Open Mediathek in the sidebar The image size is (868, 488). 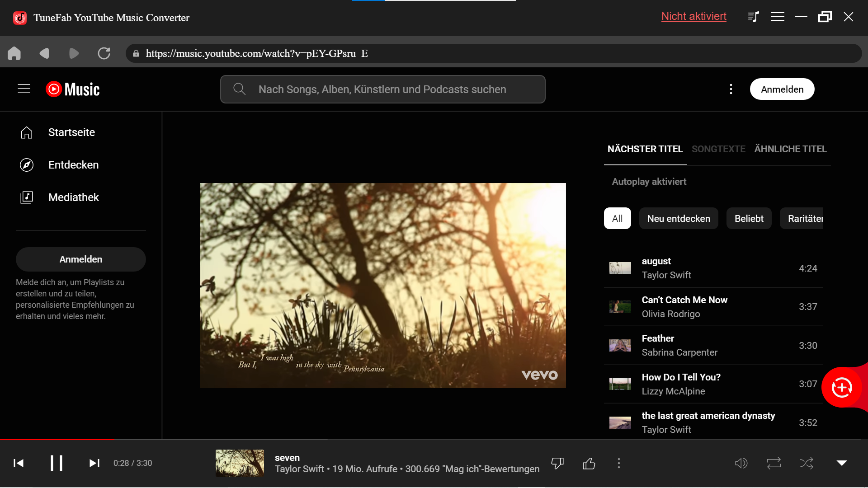coord(81,197)
